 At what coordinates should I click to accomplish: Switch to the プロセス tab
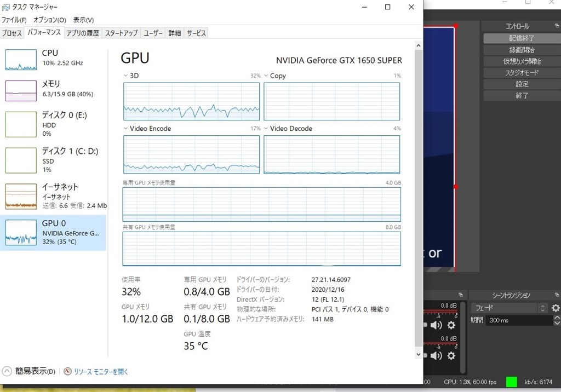(x=12, y=33)
